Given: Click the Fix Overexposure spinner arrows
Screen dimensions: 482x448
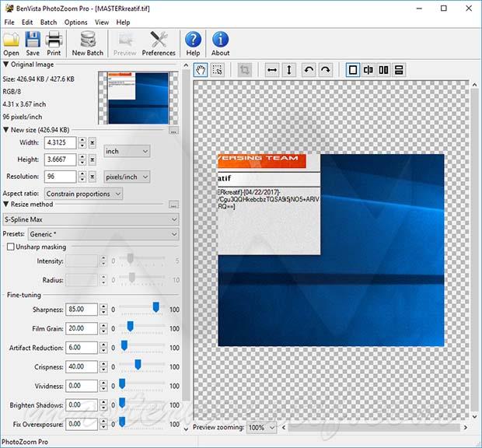Looking at the screenshot, I should [x=103, y=424].
